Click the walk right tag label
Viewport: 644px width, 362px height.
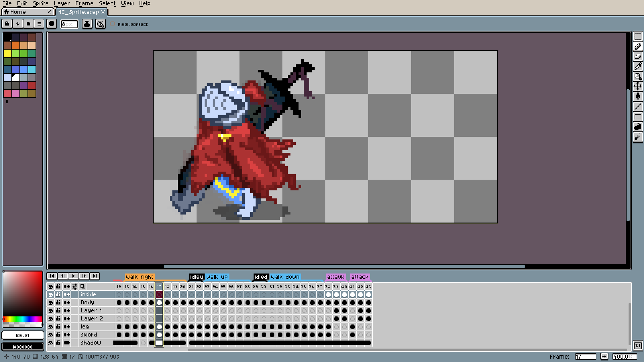pyautogui.click(x=139, y=277)
